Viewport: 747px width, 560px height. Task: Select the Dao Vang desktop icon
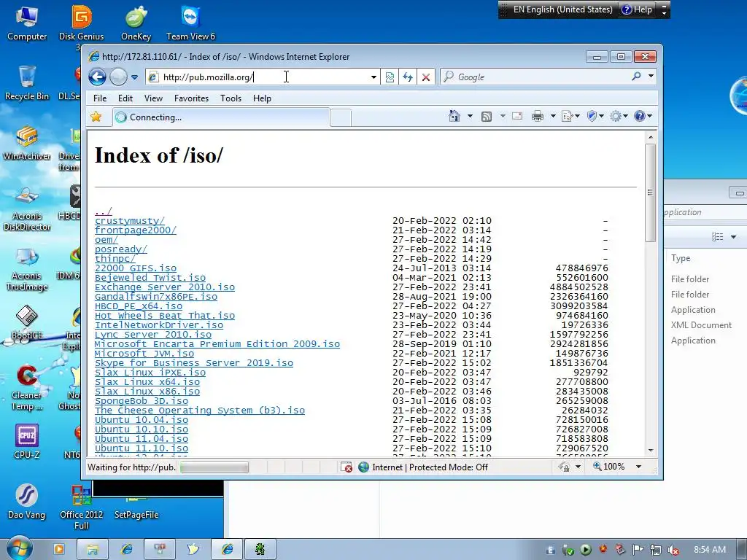click(x=27, y=502)
